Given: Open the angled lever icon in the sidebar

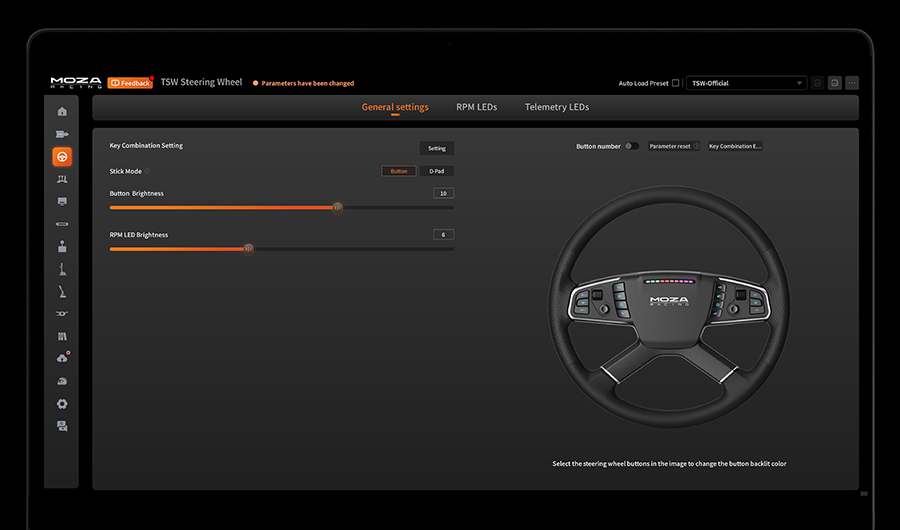Looking at the screenshot, I should tap(62, 292).
